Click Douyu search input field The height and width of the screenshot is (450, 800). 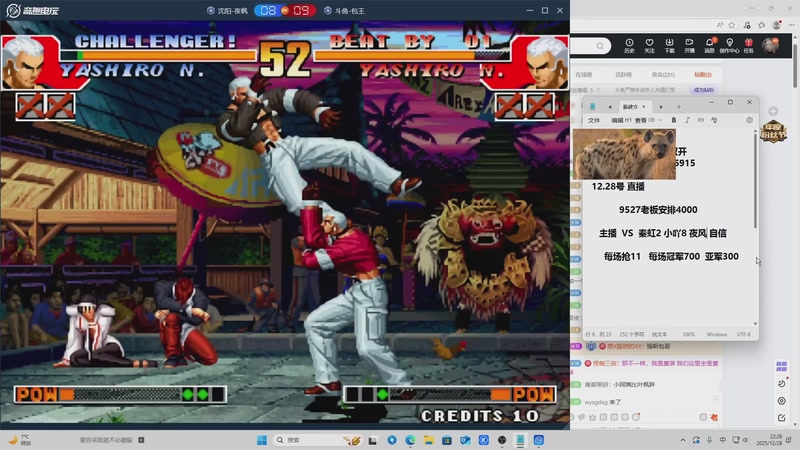(x=584, y=46)
